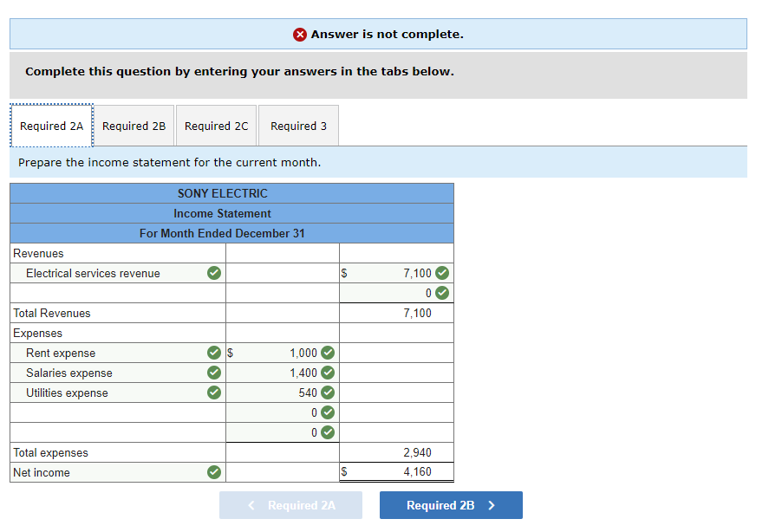
Task: Click the checkmark next to the 1,400 amount
Action: [327, 373]
